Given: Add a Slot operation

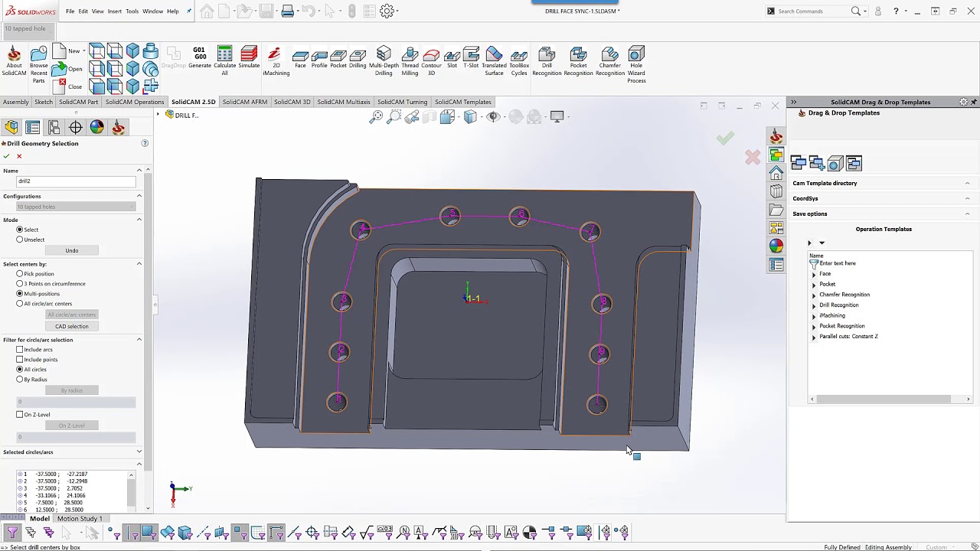Looking at the screenshot, I should [x=452, y=59].
